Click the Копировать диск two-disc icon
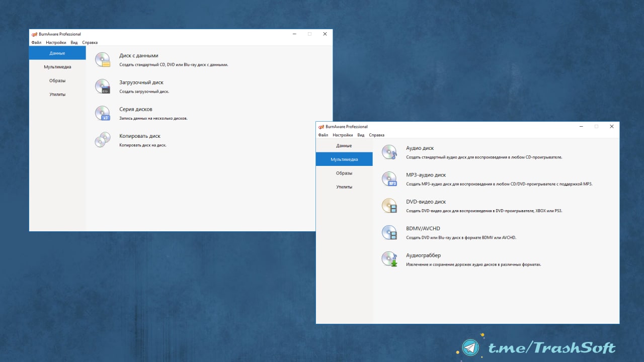Screen dimensions: 644x362 [x=103, y=140]
